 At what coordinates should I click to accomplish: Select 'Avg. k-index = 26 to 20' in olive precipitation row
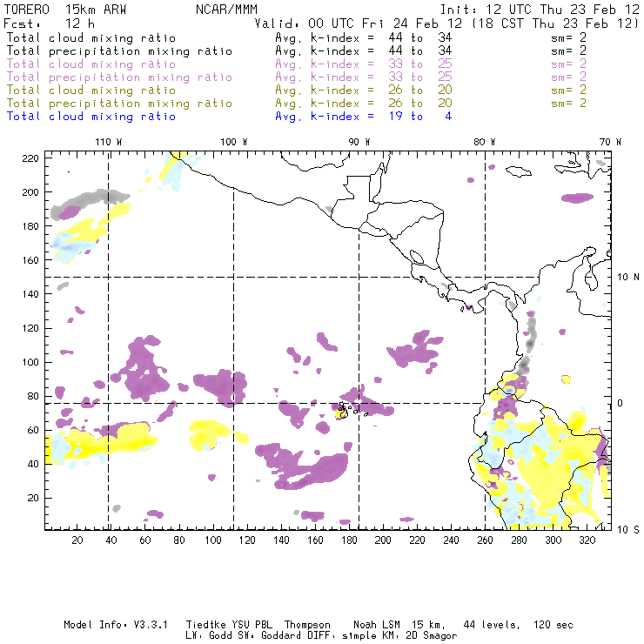pyautogui.click(x=364, y=103)
